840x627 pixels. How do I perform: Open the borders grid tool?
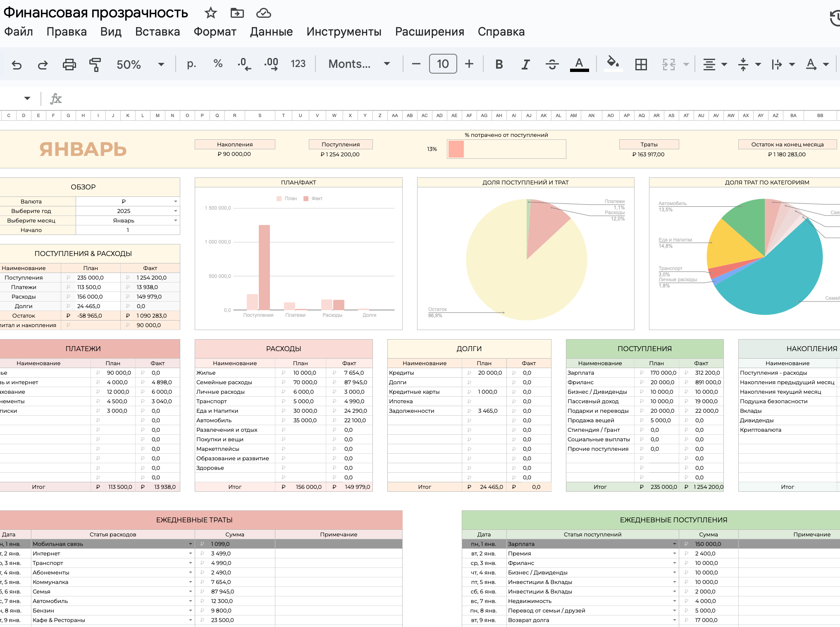tap(641, 64)
